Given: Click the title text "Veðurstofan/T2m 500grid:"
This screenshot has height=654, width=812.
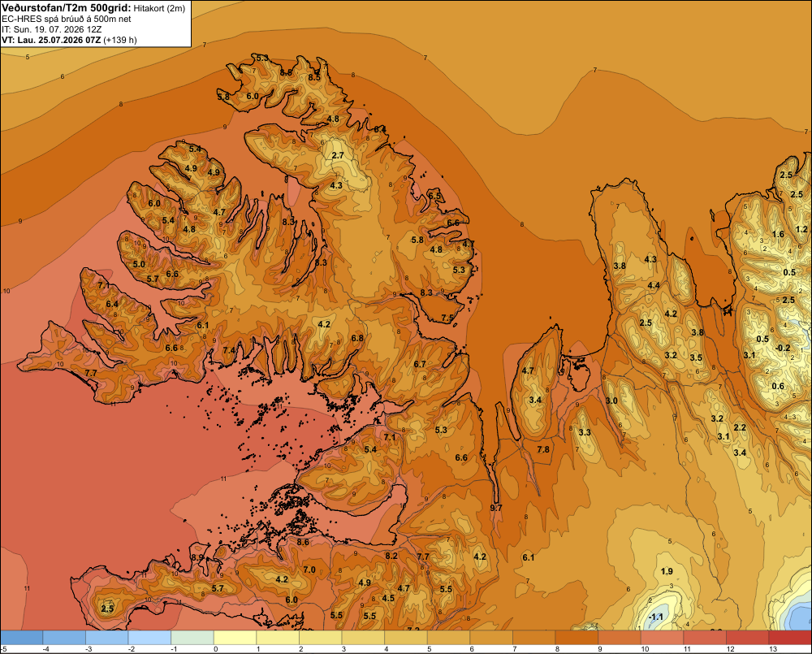Looking at the screenshot, I should click(66, 8).
